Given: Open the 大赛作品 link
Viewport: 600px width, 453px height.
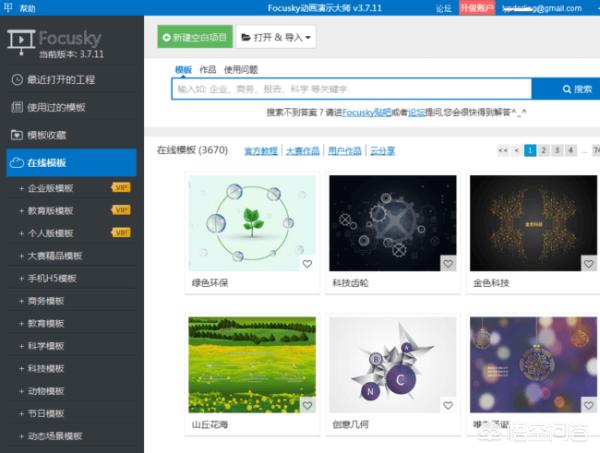Looking at the screenshot, I should [303, 151].
